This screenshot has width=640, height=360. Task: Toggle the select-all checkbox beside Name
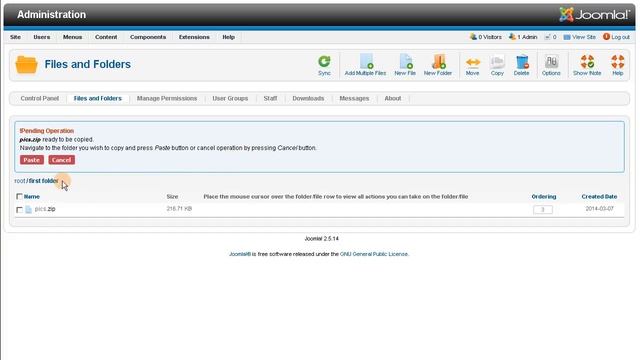click(19, 196)
